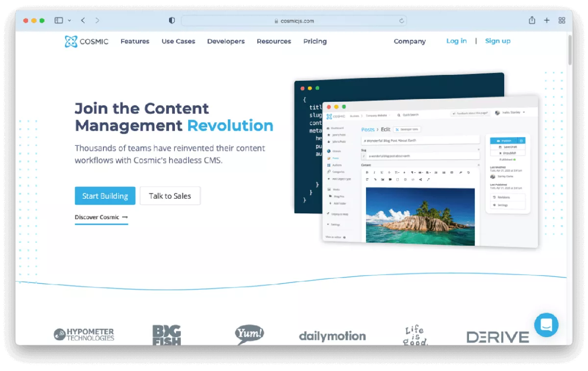The image size is (588, 371).
Task: Expand the Developers menu
Action: 226,42
